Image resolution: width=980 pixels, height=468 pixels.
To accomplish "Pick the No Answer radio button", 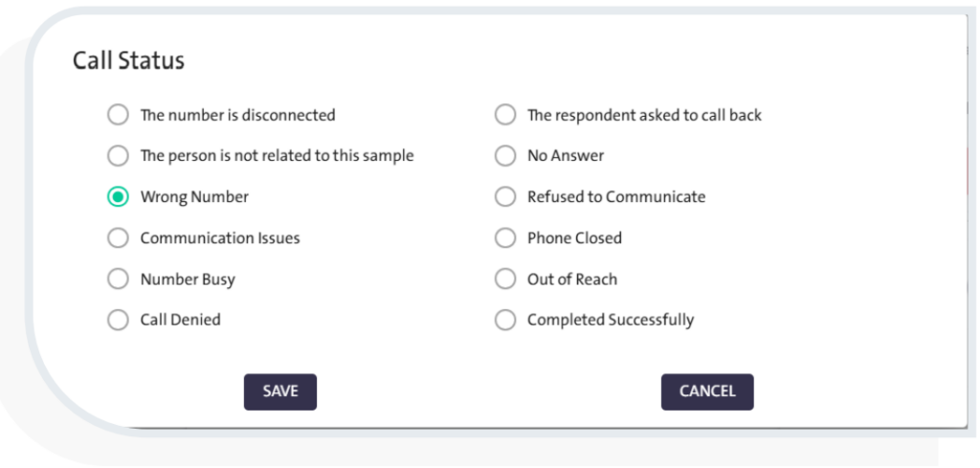I will (505, 156).
